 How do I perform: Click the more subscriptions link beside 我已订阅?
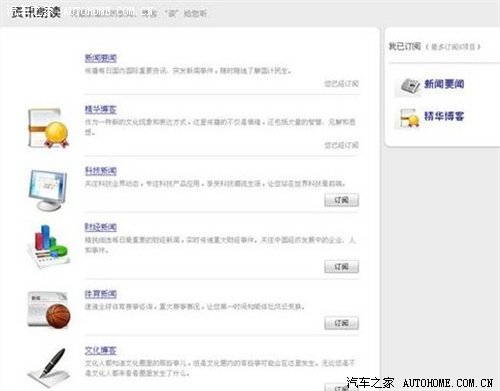(453, 47)
